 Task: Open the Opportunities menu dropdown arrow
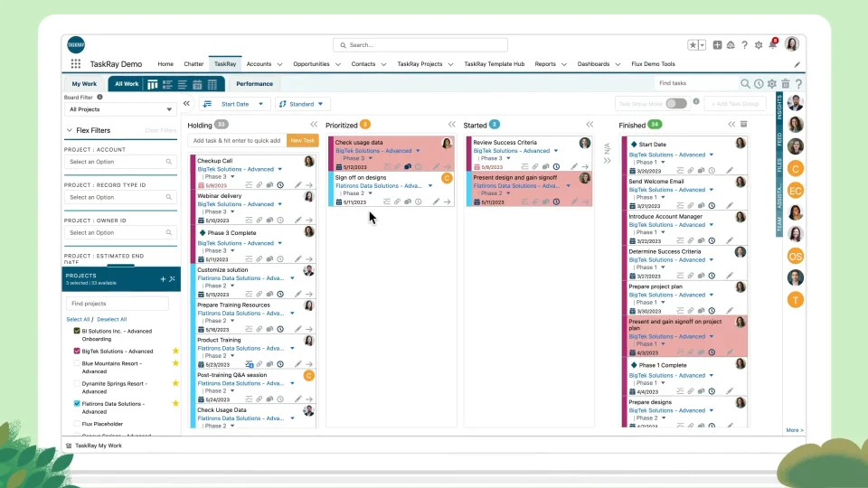click(337, 64)
